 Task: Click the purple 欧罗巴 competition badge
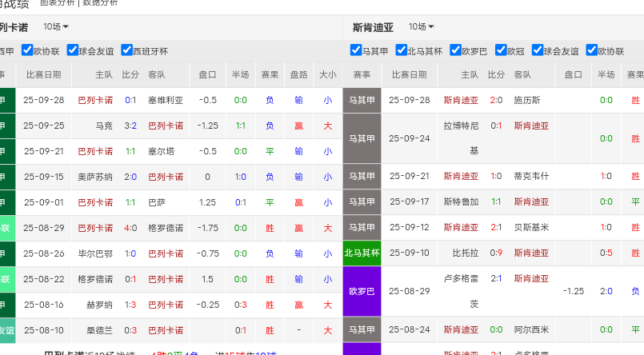click(362, 291)
